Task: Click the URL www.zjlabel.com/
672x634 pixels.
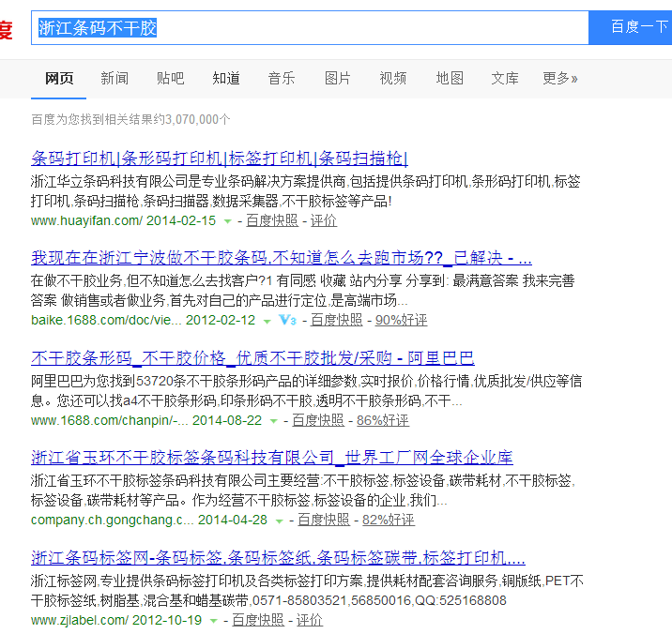Action: [x=79, y=620]
